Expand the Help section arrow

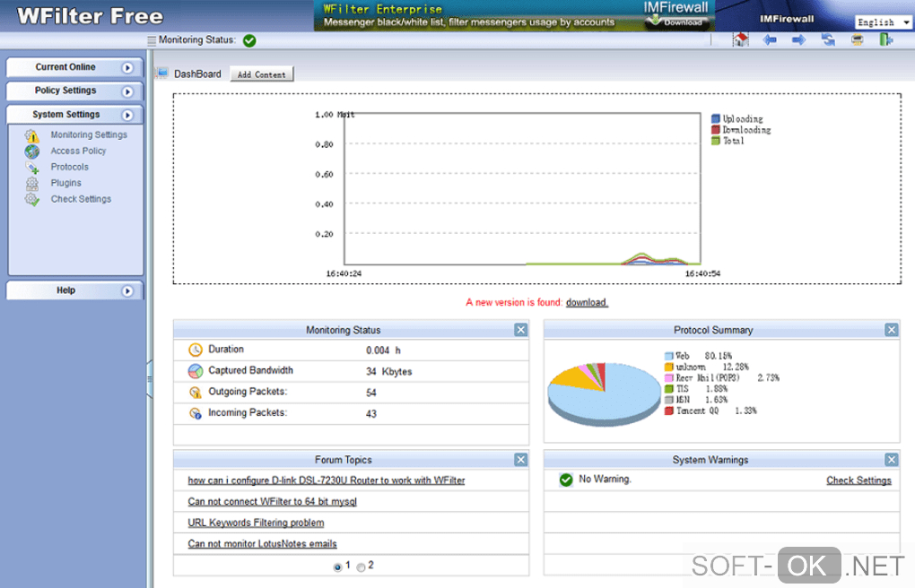tap(127, 291)
